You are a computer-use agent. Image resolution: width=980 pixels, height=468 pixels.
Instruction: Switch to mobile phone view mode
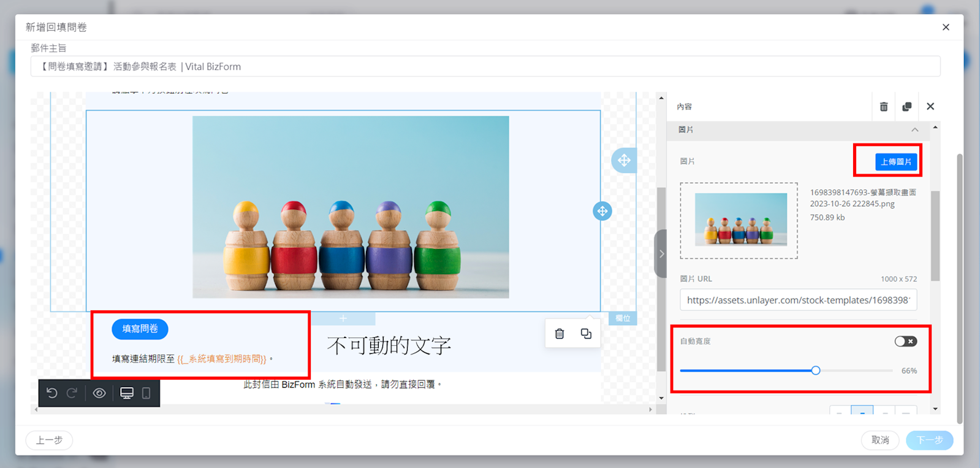pos(146,393)
